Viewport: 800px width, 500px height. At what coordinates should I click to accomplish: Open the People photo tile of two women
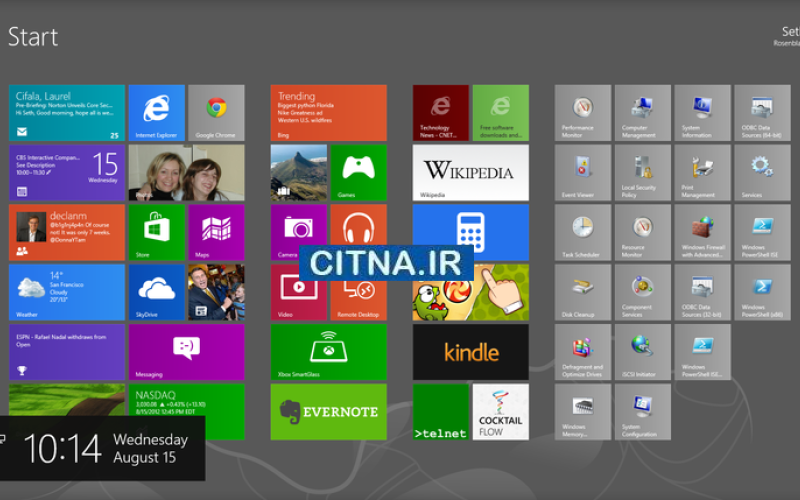(x=186, y=172)
